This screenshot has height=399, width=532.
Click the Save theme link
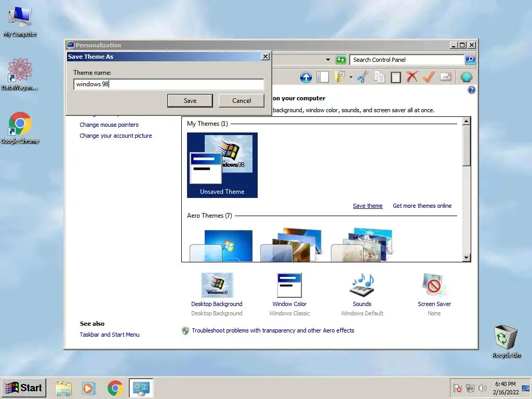[367, 206]
